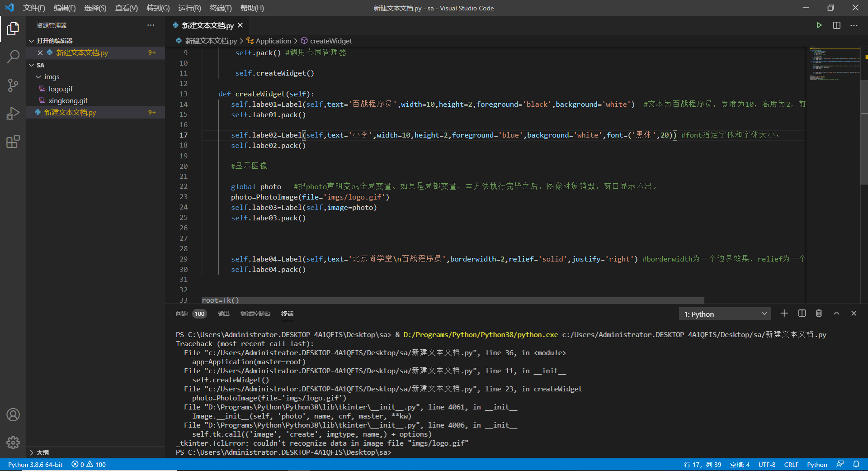Split the editor to the right

point(837,25)
